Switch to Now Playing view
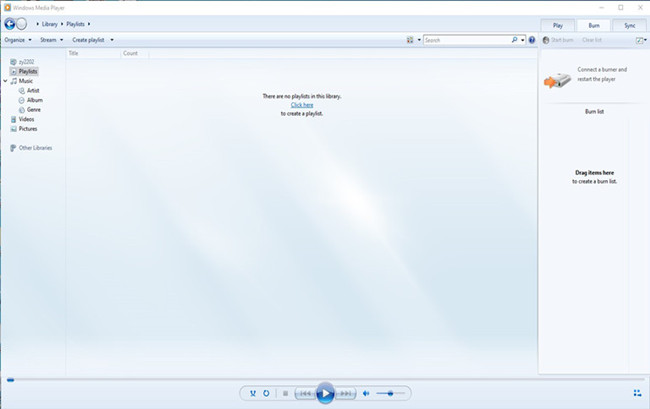Image resolution: width=650 pixels, height=409 pixels. (x=638, y=393)
